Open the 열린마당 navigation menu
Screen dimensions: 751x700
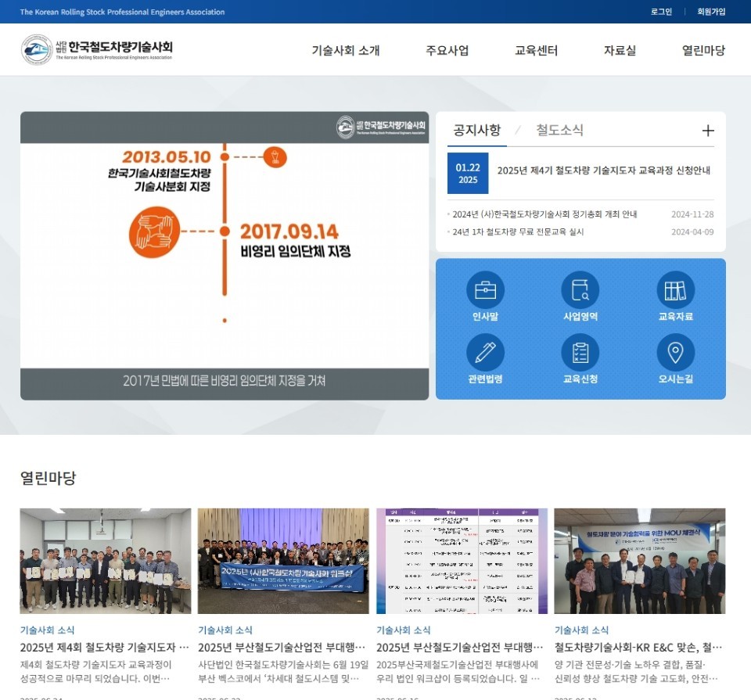[703, 50]
